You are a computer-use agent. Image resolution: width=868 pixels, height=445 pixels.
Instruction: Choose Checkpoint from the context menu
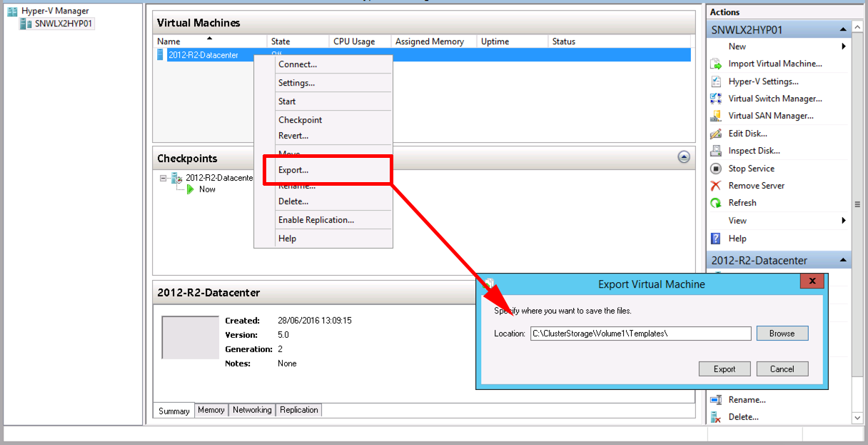pos(301,120)
